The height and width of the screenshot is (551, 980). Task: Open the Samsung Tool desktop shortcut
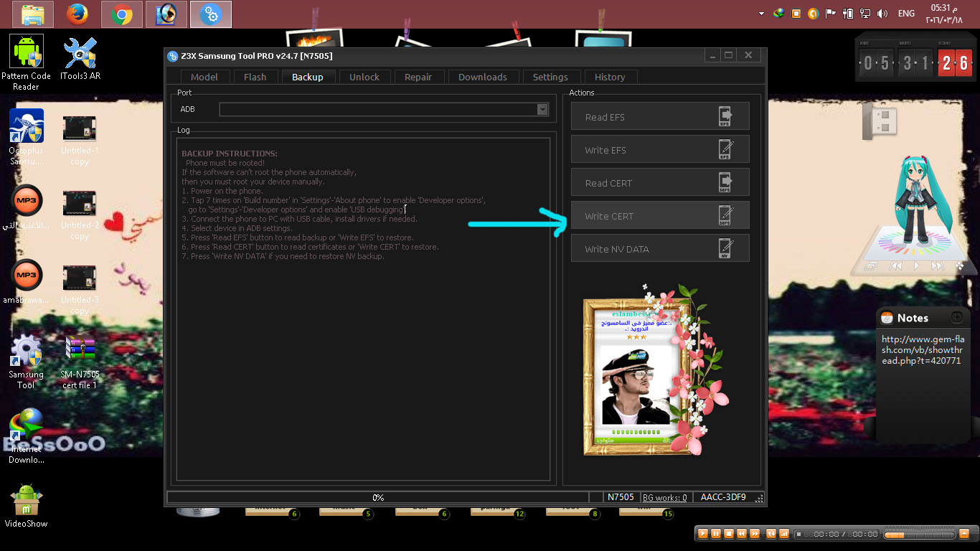[27, 362]
